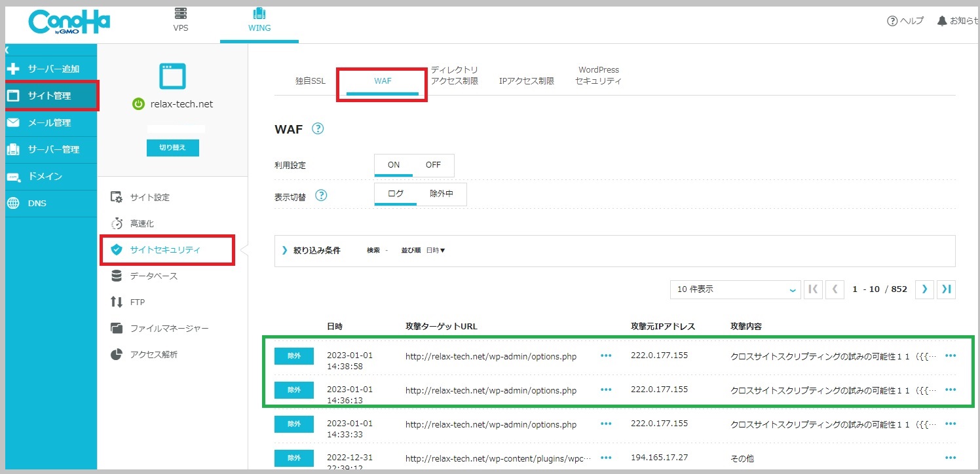Click 除外 for the 14:33:33 entry
This screenshot has height=474, width=980.
(294, 424)
